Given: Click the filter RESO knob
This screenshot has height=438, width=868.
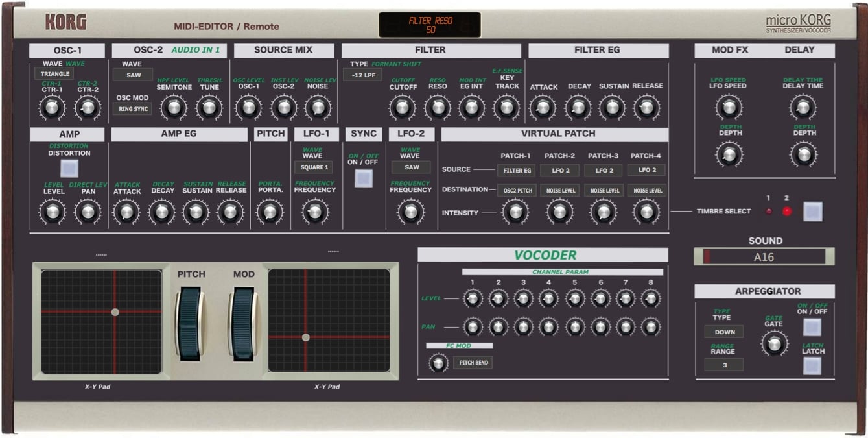Looking at the screenshot, I should (x=438, y=108).
